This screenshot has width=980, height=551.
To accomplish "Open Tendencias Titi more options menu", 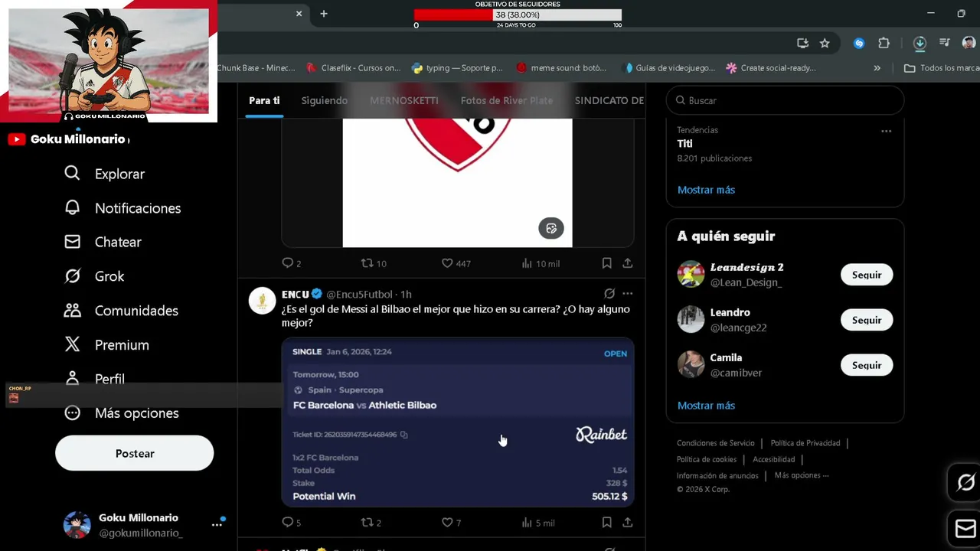I will click(x=886, y=131).
